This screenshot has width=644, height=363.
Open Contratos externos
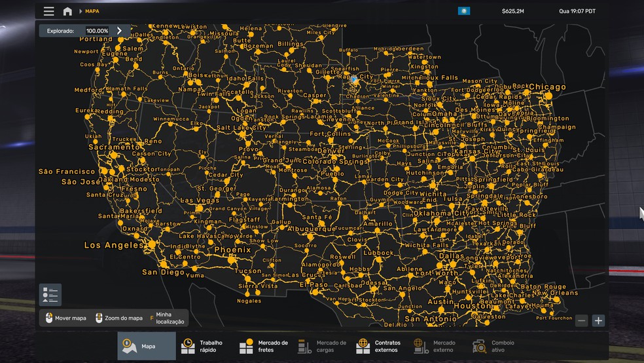380,346
